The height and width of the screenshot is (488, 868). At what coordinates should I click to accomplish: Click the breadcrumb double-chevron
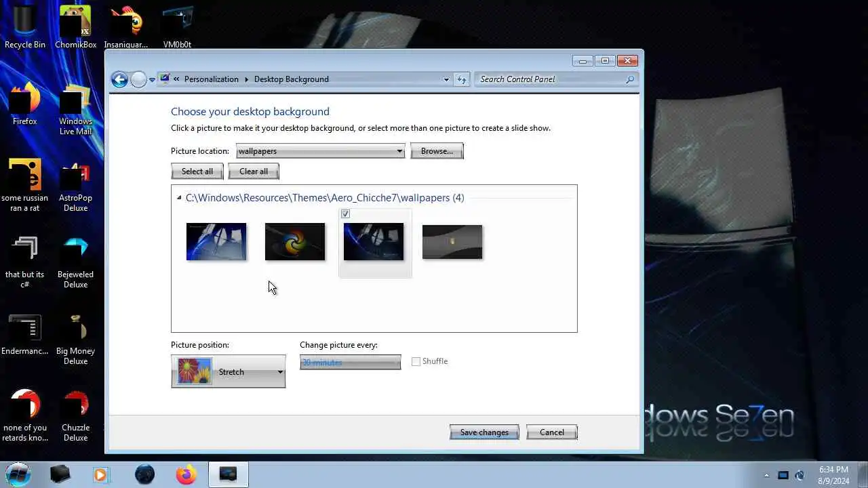coord(176,79)
